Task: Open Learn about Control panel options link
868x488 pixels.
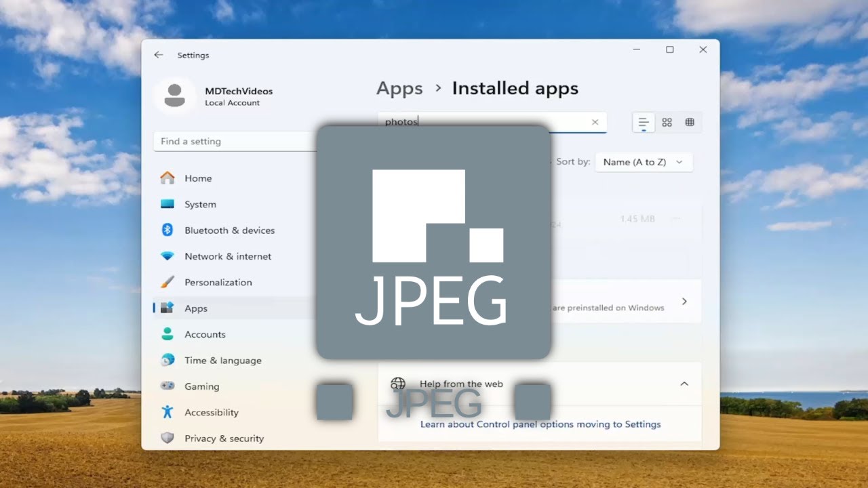Action: pyautogui.click(x=540, y=424)
